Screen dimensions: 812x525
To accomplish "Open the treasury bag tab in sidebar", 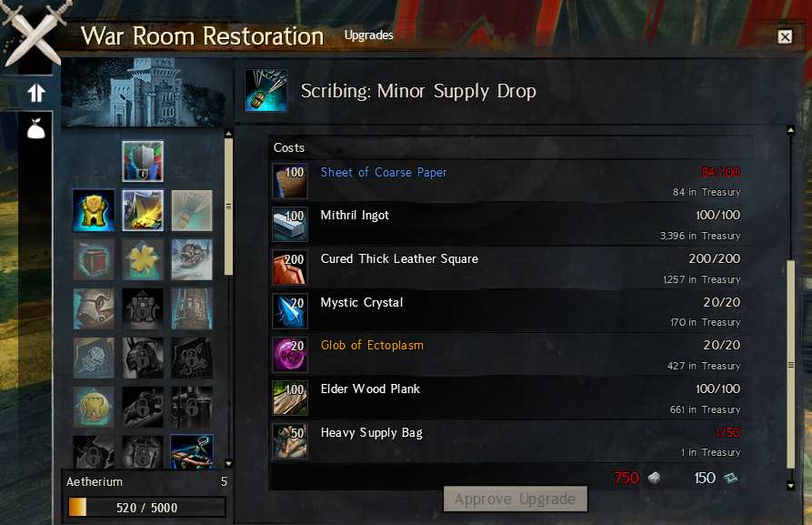I will (x=35, y=128).
